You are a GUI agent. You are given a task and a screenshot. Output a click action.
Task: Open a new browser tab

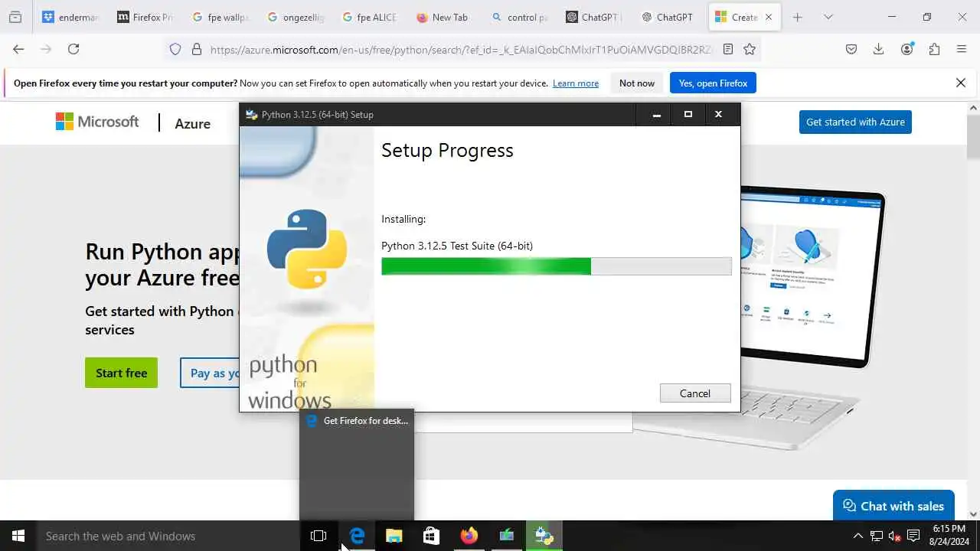(798, 17)
